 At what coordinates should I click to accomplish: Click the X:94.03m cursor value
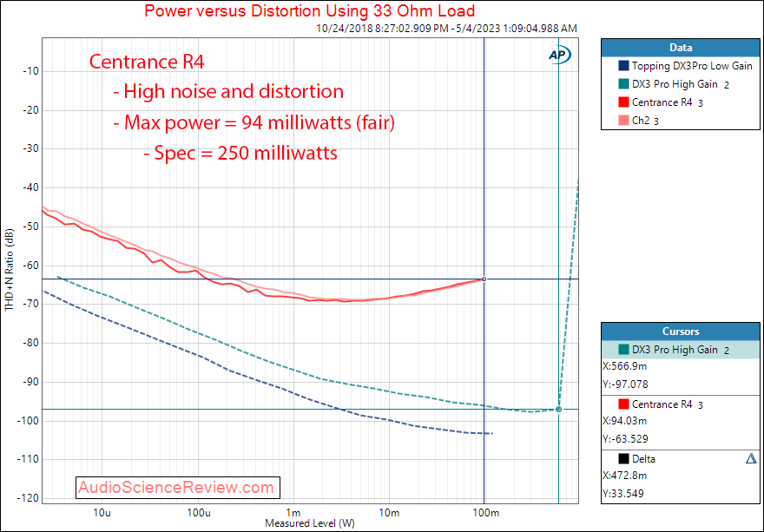624,421
